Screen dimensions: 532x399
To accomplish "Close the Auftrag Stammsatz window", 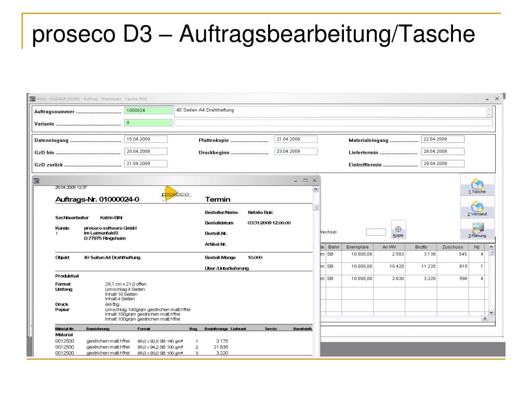I will point(497,99).
